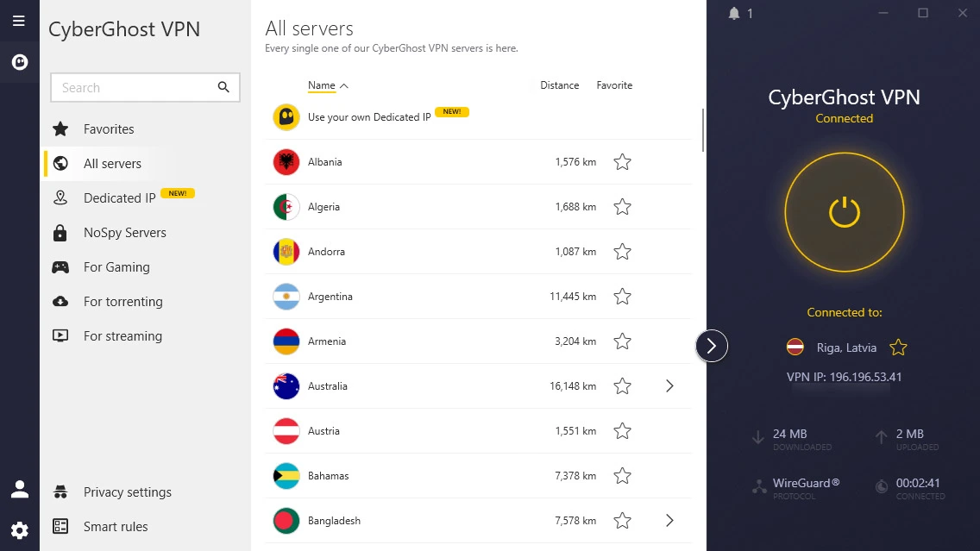Expand Bangladesh server locations
Image resolution: width=980 pixels, height=551 pixels.
669,521
